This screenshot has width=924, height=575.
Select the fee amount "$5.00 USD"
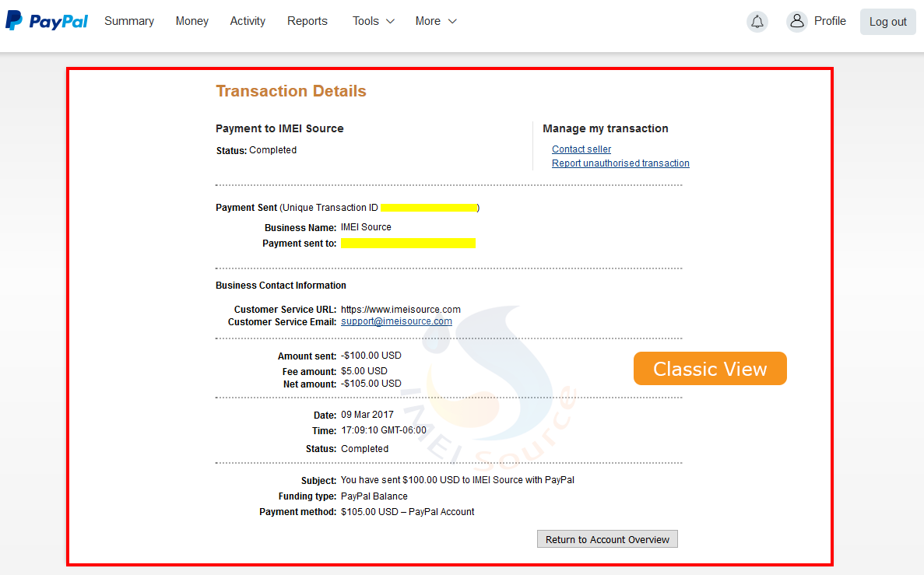coord(364,371)
